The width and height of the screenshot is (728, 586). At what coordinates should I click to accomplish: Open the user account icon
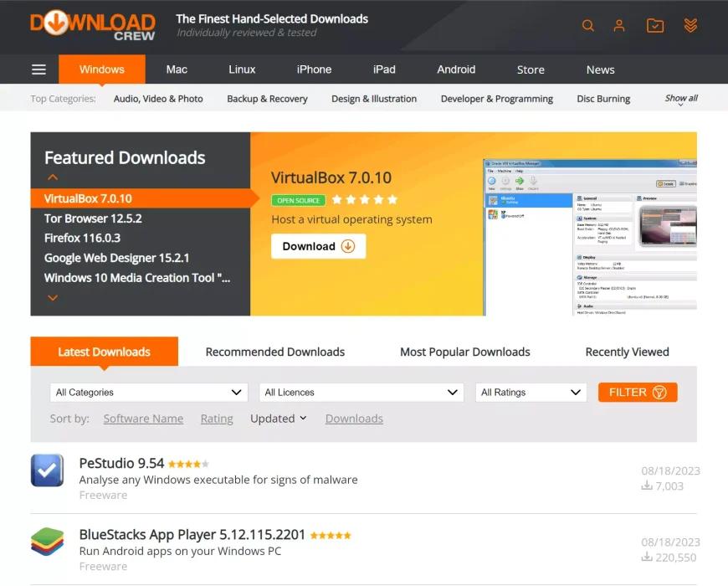pos(619,26)
